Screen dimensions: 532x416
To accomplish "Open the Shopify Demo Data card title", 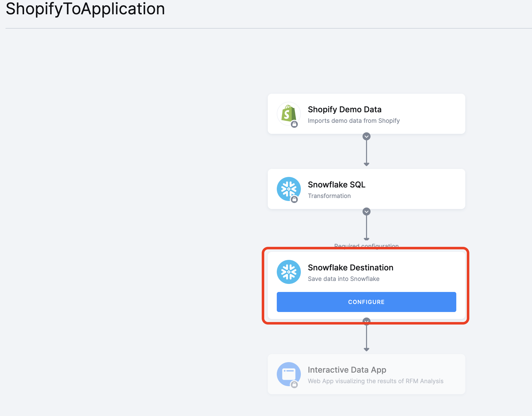I will click(x=344, y=109).
